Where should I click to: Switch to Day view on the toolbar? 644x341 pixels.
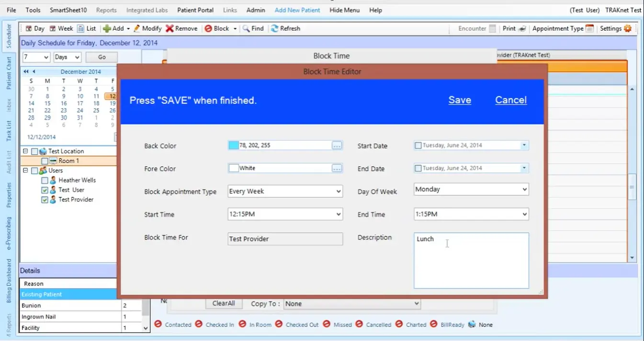(34, 28)
